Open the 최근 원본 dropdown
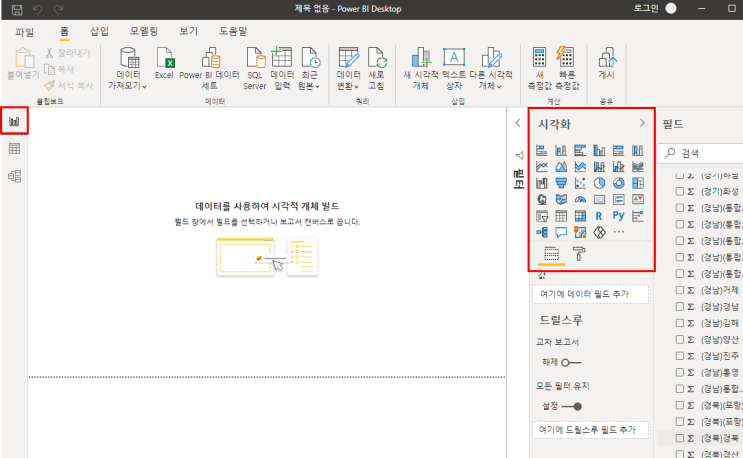This screenshot has width=743, height=458. click(309, 69)
